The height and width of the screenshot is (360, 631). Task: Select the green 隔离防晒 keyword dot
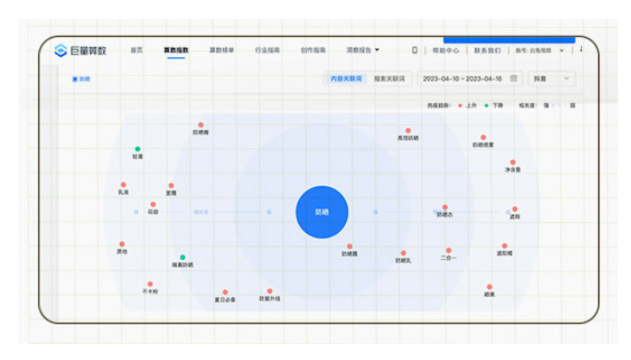(x=182, y=257)
